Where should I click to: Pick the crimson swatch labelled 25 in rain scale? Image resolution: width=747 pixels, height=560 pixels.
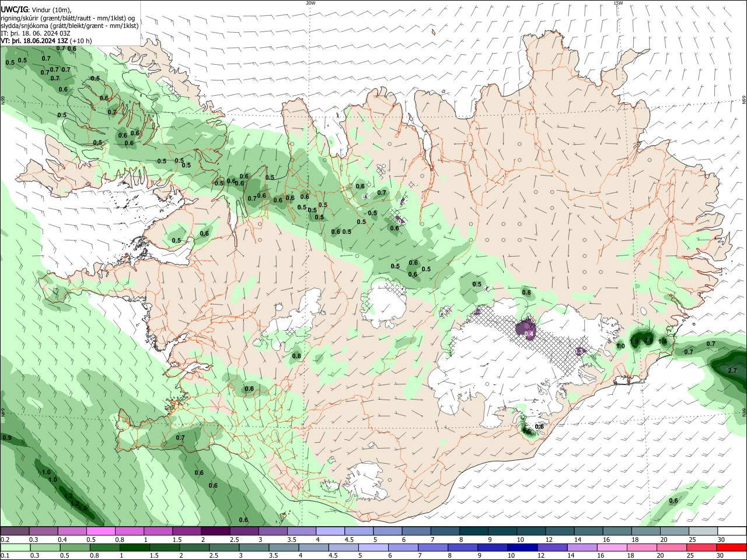[x=702, y=547]
